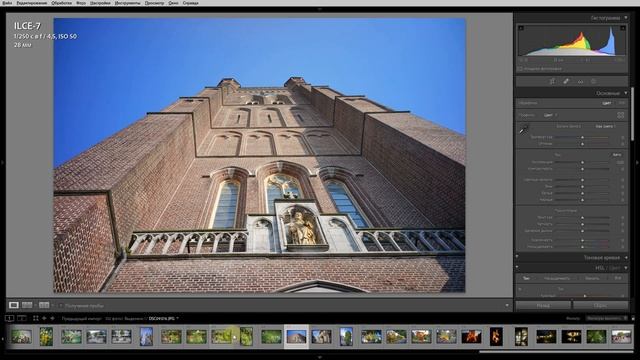Image resolution: width=640 pixels, height=360 pixels.
Task: Toggle highlight clipping indicator in histogram
Action: [x=623, y=28]
